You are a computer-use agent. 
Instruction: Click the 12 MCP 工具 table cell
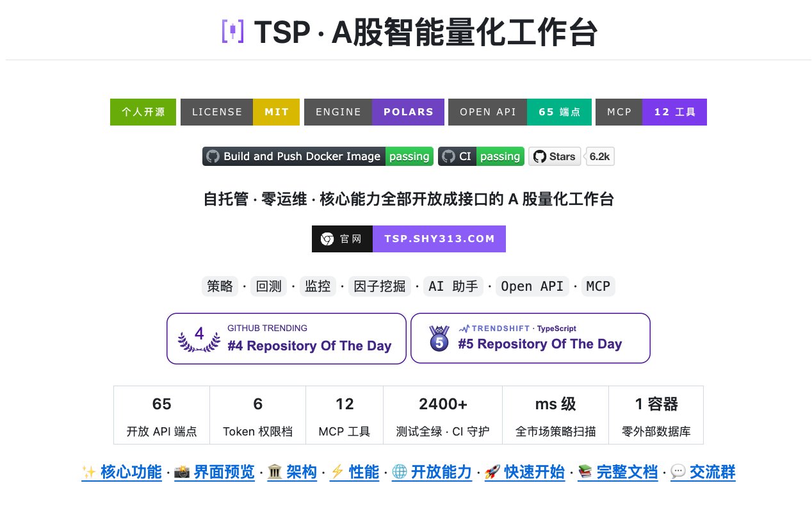click(345, 415)
